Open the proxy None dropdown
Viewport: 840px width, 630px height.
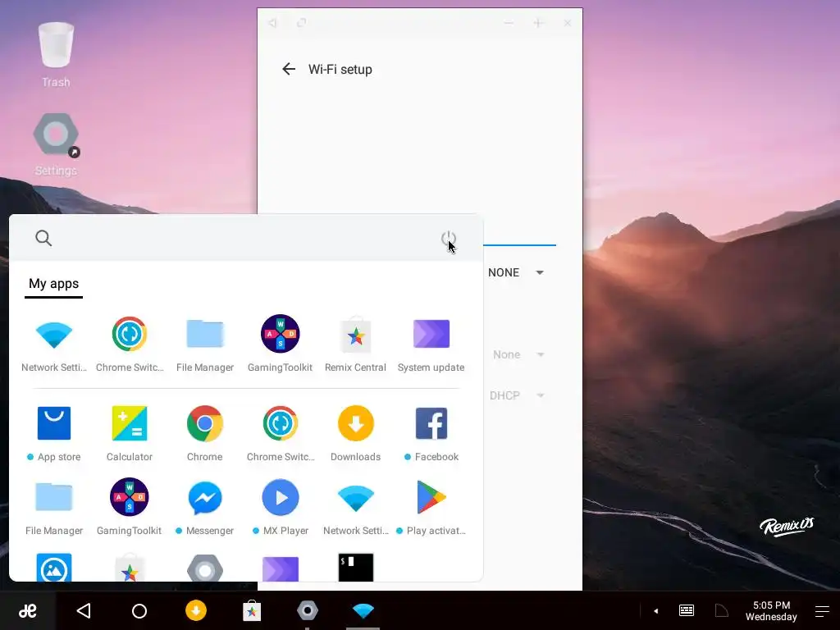[x=518, y=354]
